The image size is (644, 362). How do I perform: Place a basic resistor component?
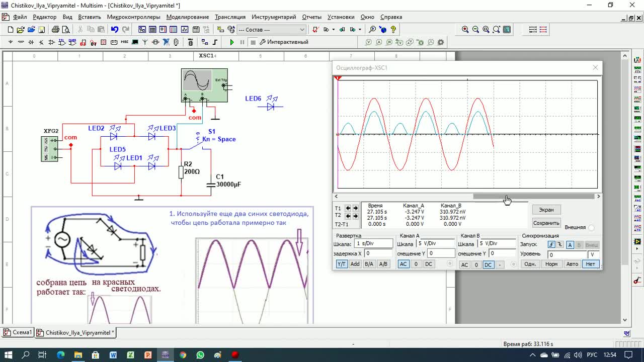coord(21,42)
